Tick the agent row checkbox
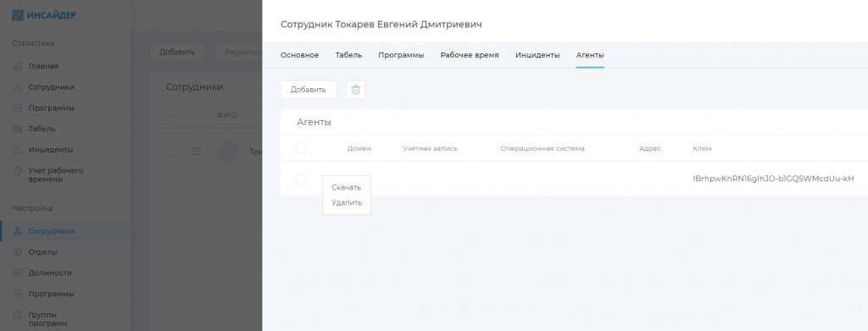 tap(301, 179)
